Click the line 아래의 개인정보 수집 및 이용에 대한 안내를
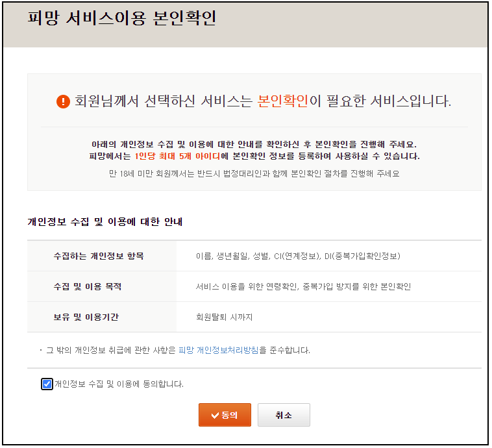492x448 pixels. 254,144
